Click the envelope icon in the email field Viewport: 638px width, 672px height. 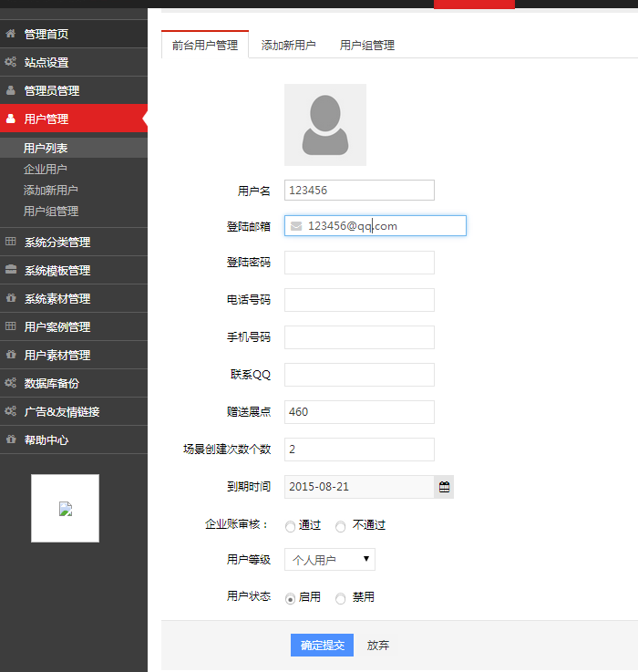point(296,226)
